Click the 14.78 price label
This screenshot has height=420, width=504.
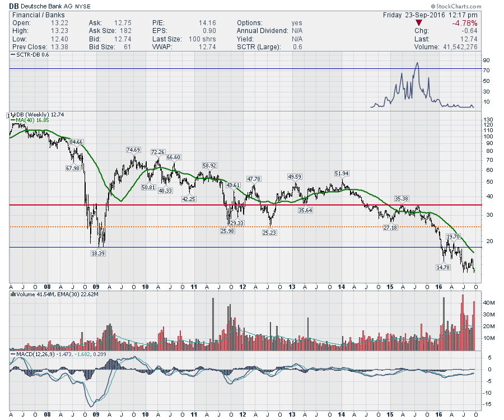click(x=443, y=267)
